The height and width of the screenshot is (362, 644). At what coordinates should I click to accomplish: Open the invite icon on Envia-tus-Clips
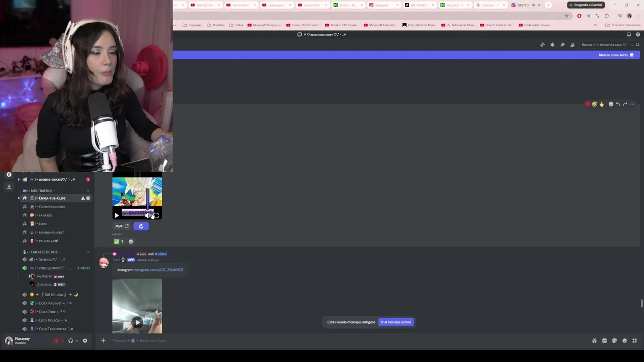83,198
